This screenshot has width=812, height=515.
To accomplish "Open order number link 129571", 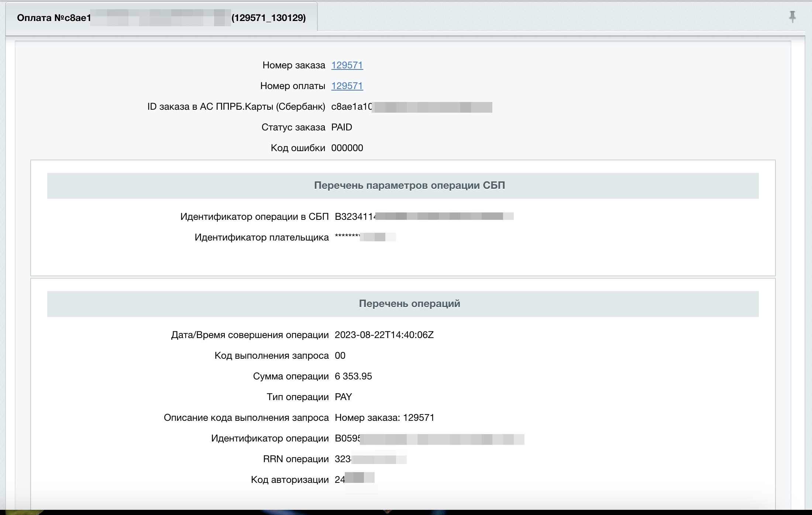I will tap(347, 65).
